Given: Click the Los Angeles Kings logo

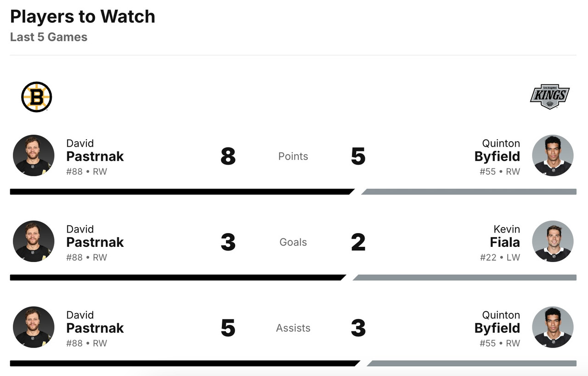Looking at the screenshot, I should (x=550, y=97).
